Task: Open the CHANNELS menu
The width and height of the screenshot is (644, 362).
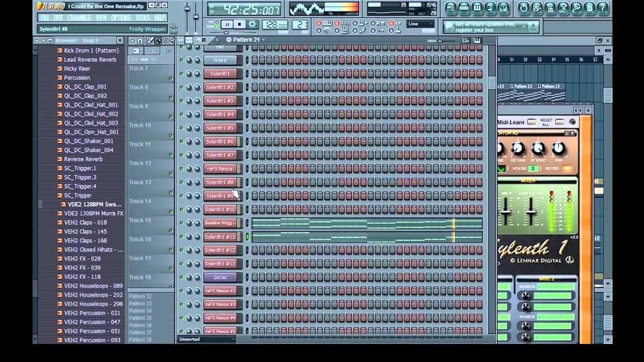Action: point(79,18)
